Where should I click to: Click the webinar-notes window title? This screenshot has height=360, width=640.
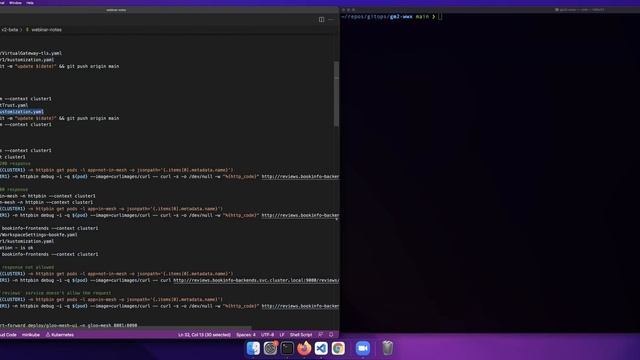(116, 10)
